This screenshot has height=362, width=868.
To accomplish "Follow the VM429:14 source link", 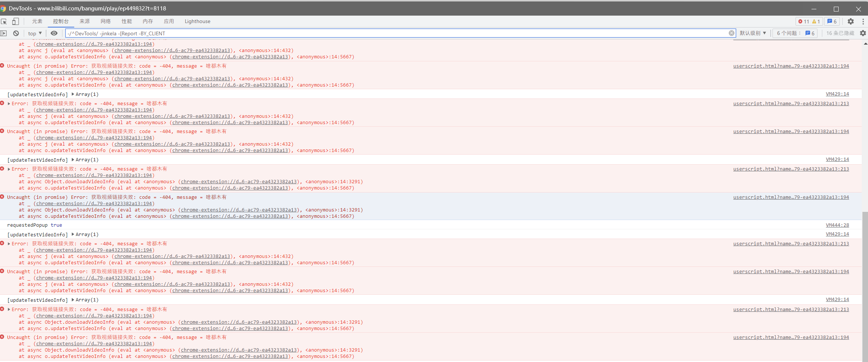I will 838,94.
